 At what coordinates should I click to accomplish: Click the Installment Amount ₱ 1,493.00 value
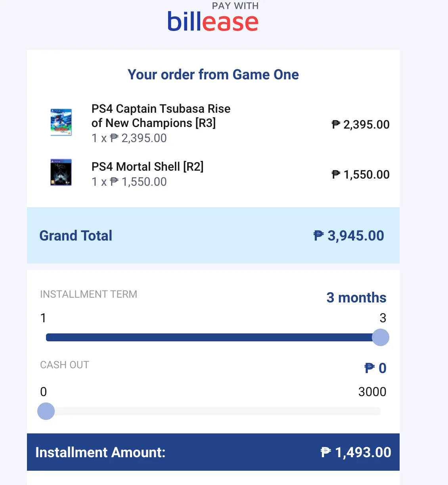(356, 452)
